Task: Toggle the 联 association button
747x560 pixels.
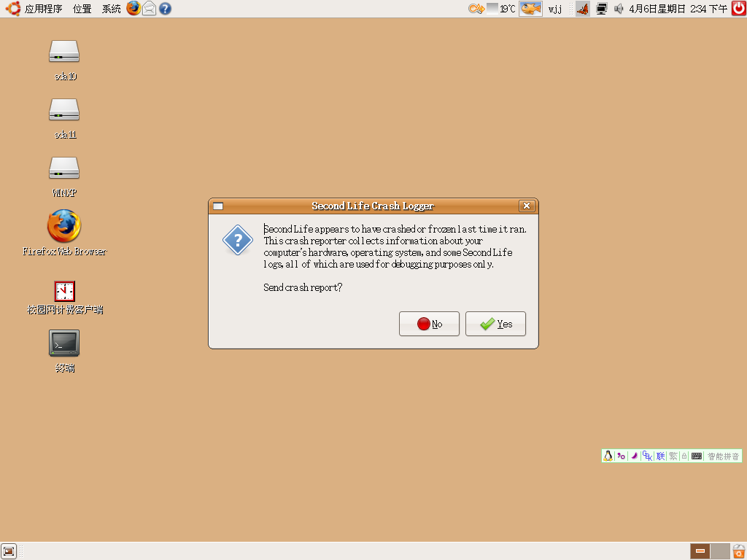Action: coord(660,456)
